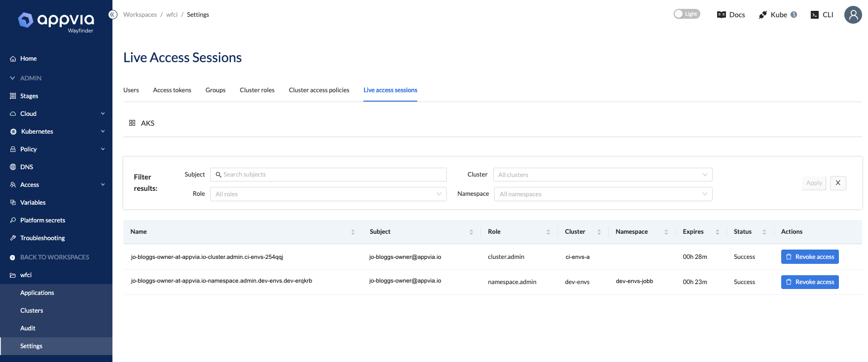Click the DNS globe icon
Screen dimensions: 868x362
13,167
